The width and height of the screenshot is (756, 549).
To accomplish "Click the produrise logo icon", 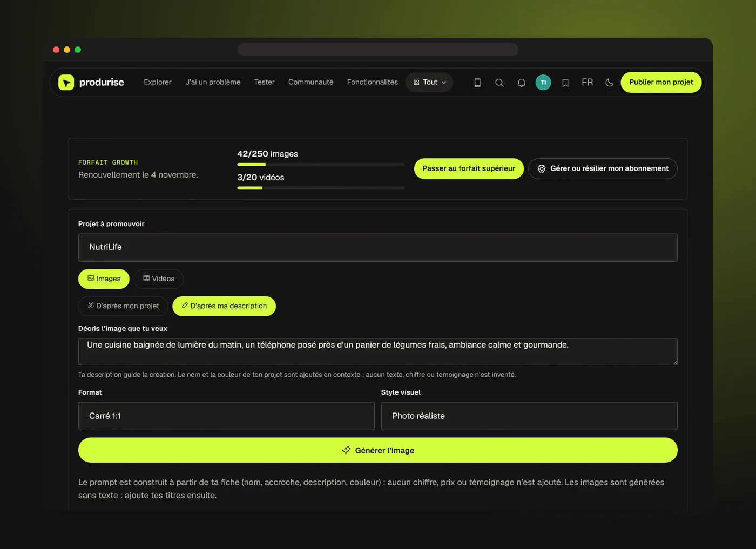I will tap(66, 82).
